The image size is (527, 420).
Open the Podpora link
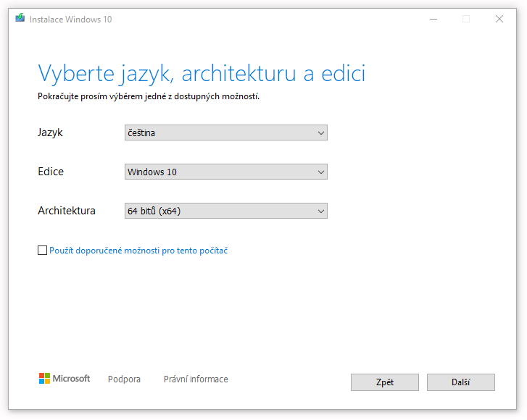[124, 379]
